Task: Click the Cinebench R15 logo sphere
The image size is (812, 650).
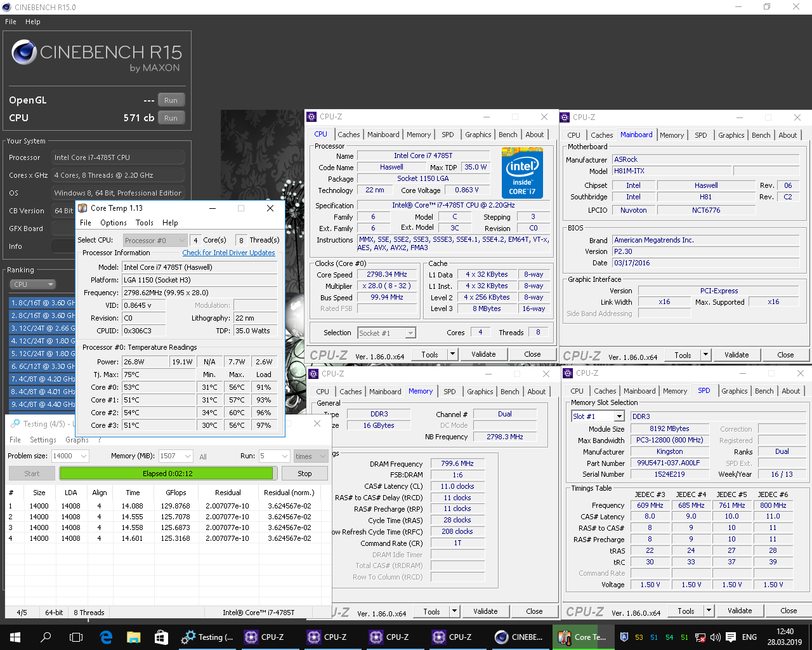Action: tap(23, 52)
